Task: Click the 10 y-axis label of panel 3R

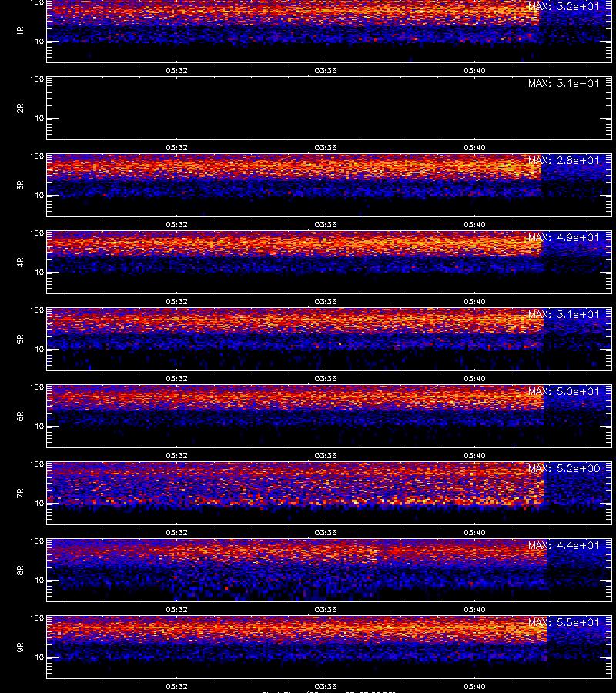Action: (x=40, y=196)
